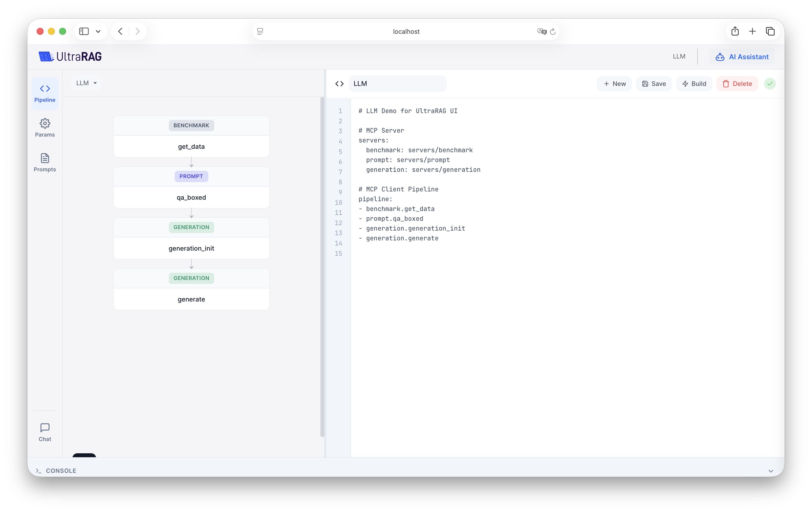Build the LLM pipeline
812x513 pixels.
pos(694,84)
